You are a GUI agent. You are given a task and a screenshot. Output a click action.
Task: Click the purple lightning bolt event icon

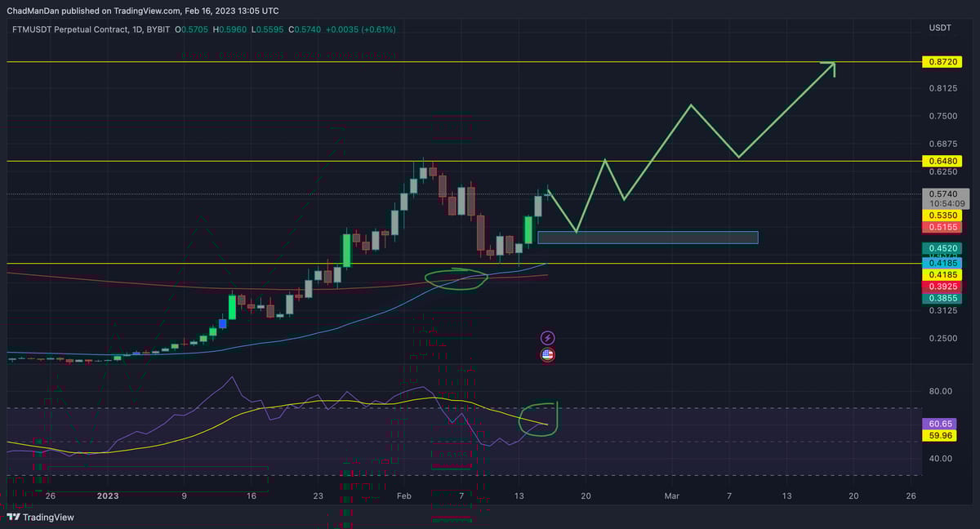coord(548,337)
